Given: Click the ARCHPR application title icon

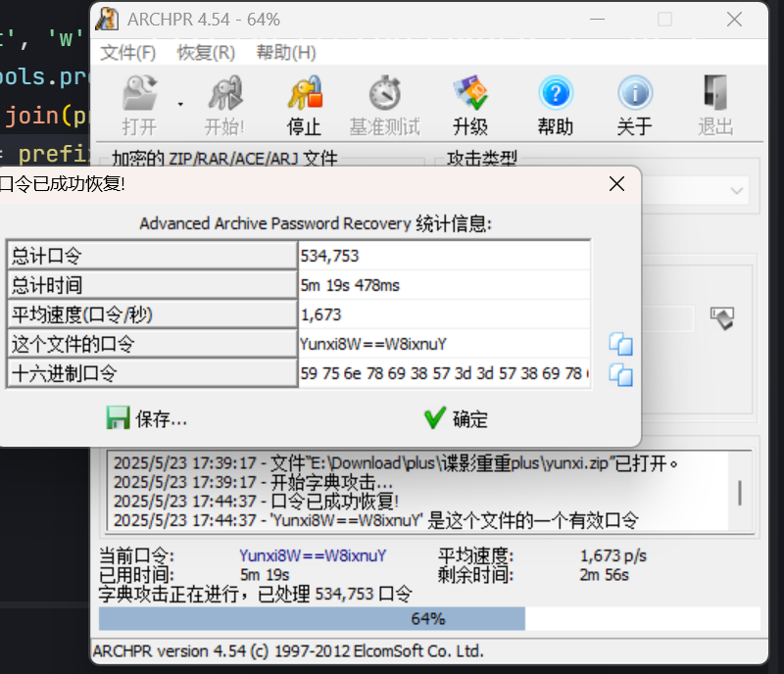Looking at the screenshot, I should click(107, 20).
